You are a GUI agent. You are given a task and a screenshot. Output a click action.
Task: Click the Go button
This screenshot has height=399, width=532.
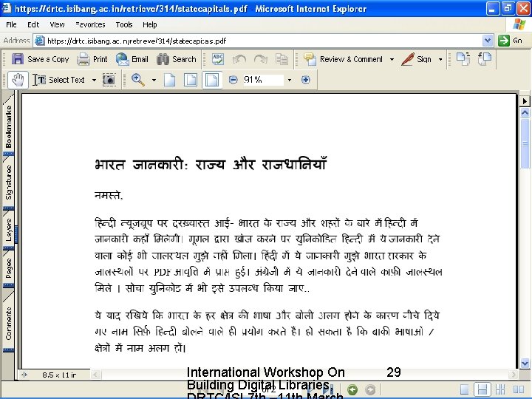point(511,41)
